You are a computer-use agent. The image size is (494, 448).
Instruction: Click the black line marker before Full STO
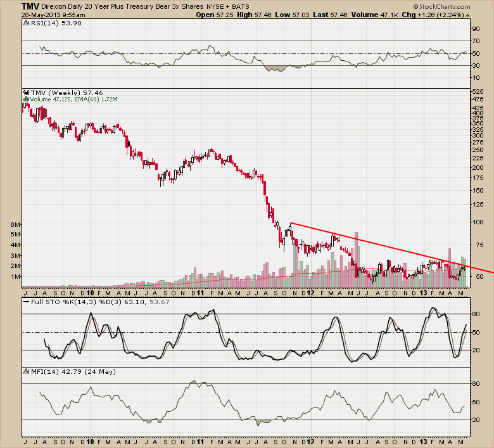[27, 302]
